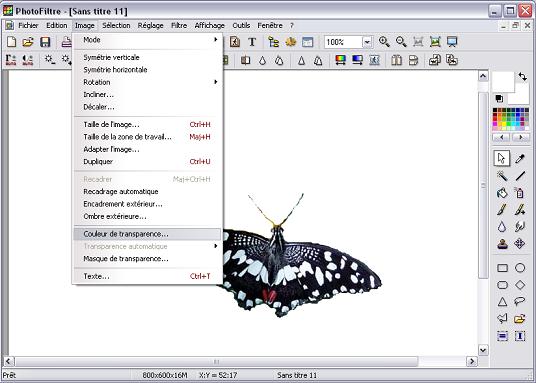This screenshot has width=536, height=383.
Task: Select the Triangle selection shape
Action: point(502,302)
